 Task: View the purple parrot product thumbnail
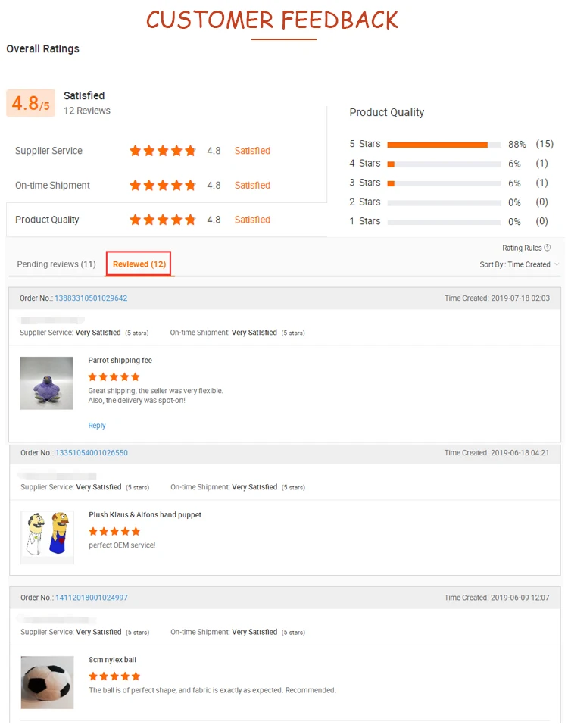[46, 383]
